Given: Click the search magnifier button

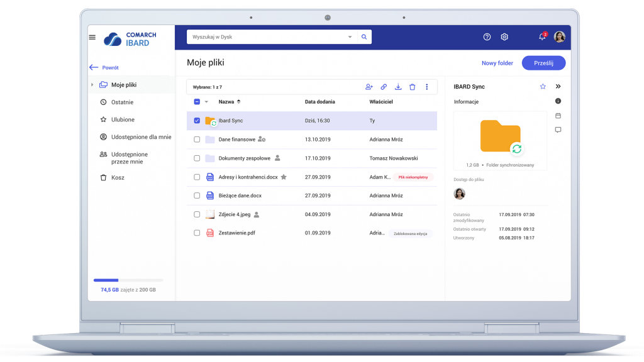Looking at the screenshot, I should (364, 37).
